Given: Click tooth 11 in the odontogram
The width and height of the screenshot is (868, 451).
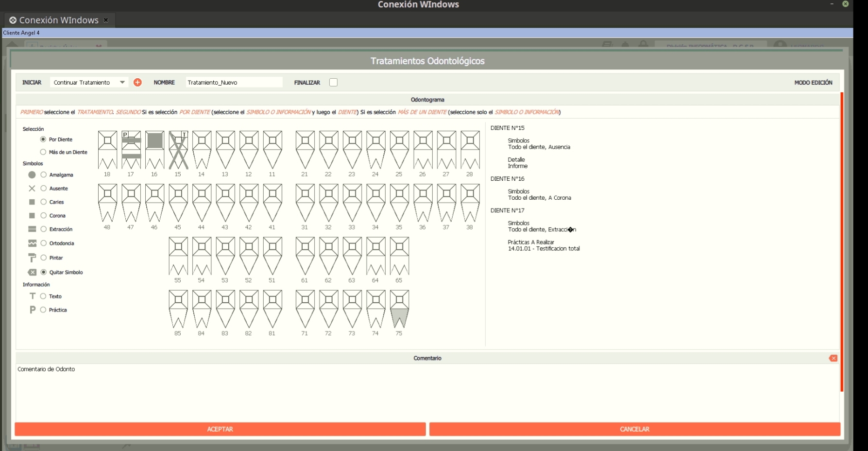Looking at the screenshot, I should click(272, 150).
